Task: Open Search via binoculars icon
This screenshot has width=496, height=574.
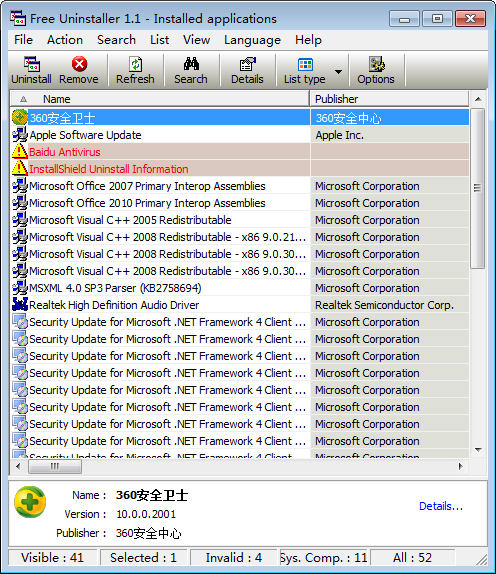Action: click(x=191, y=64)
